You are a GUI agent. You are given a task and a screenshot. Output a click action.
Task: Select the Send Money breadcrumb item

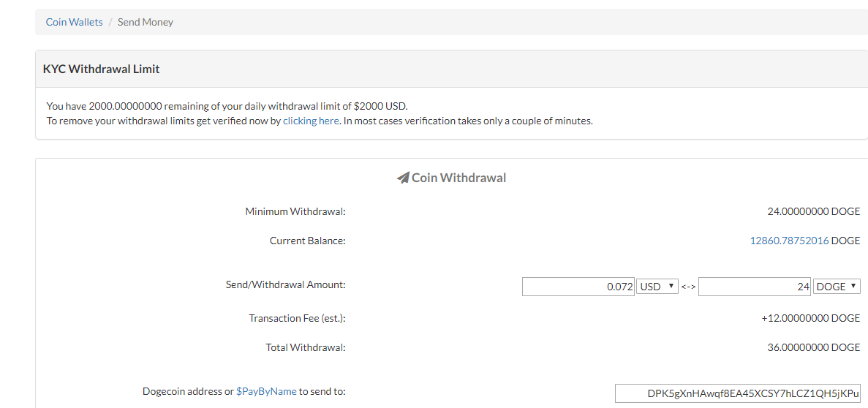point(146,22)
